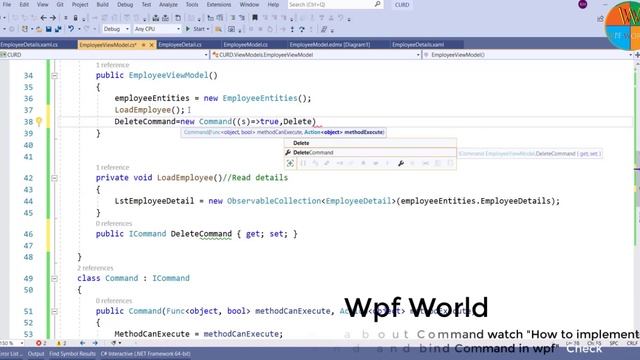Open the File menu
This screenshot has height=360, width=640.
click(7, 4)
